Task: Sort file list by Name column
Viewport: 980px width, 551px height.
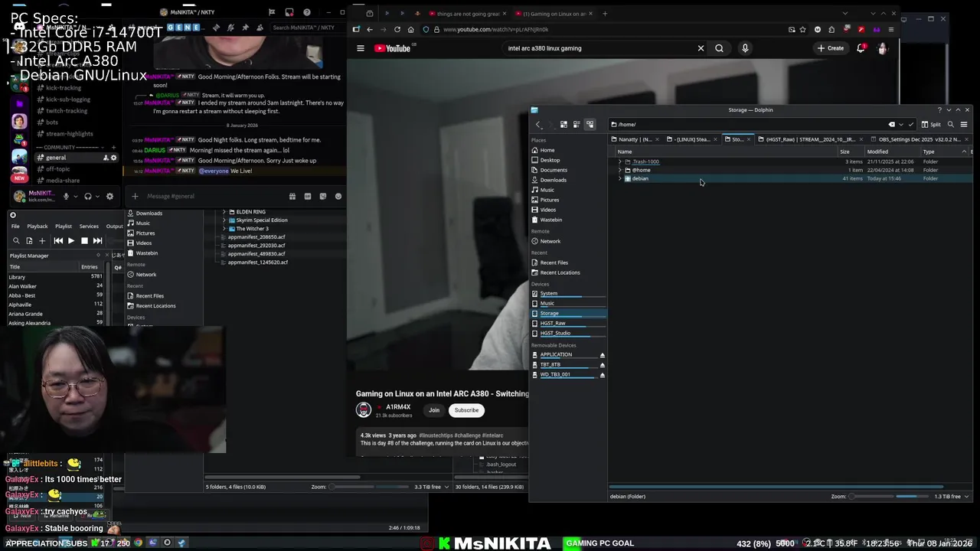Action: click(x=625, y=152)
